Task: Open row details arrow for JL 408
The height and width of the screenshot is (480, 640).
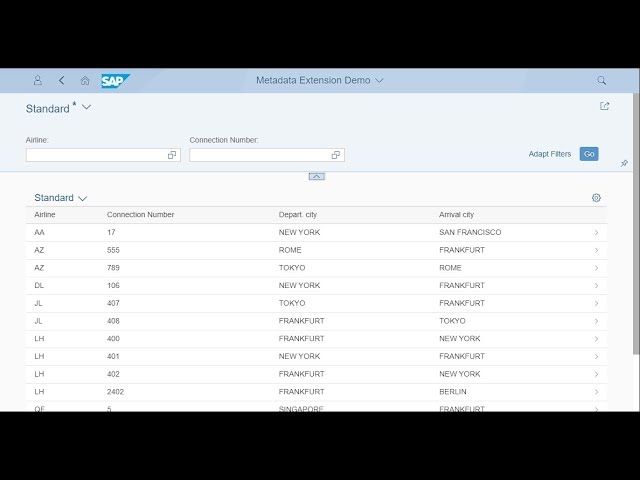Action: [x=596, y=321]
